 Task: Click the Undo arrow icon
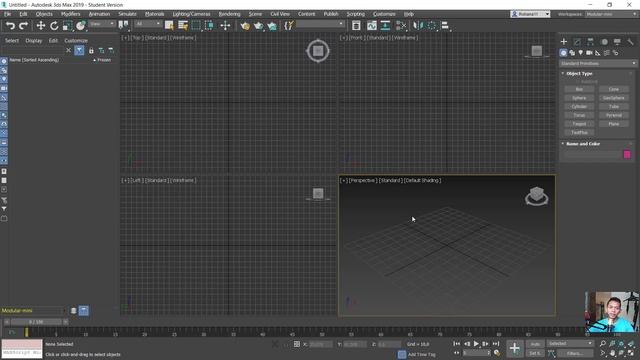[10, 26]
